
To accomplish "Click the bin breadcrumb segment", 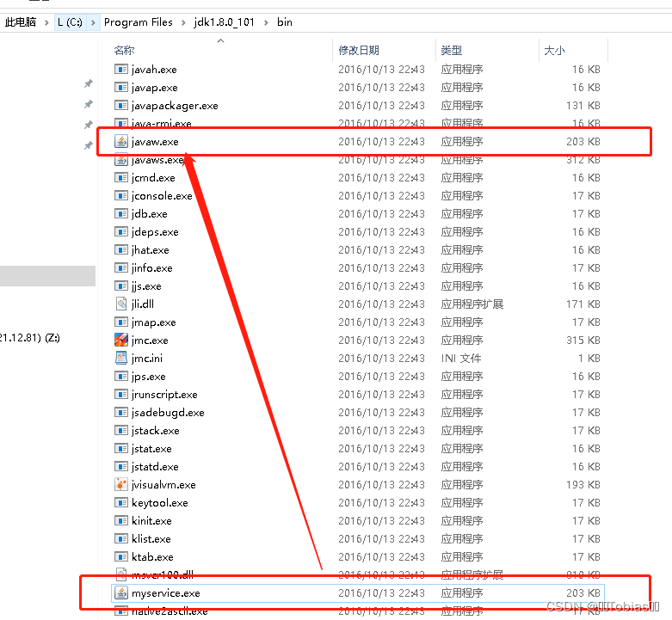I will click(285, 22).
